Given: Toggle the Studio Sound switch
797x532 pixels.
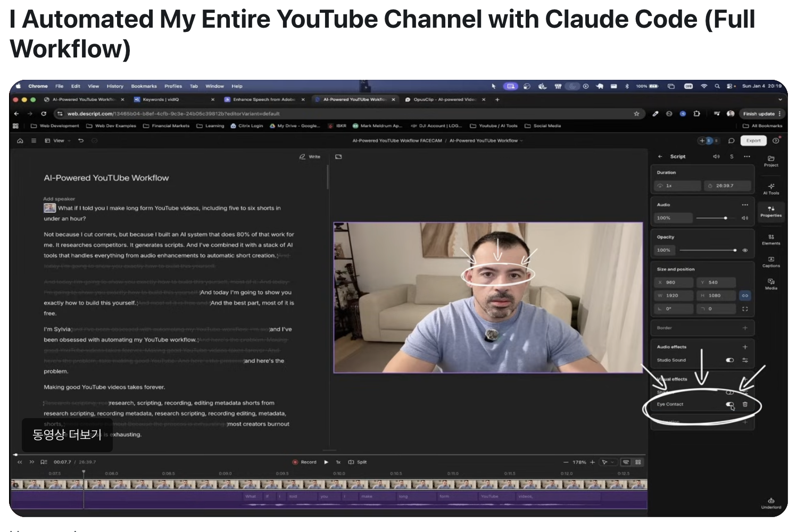Looking at the screenshot, I should coord(730,360).
